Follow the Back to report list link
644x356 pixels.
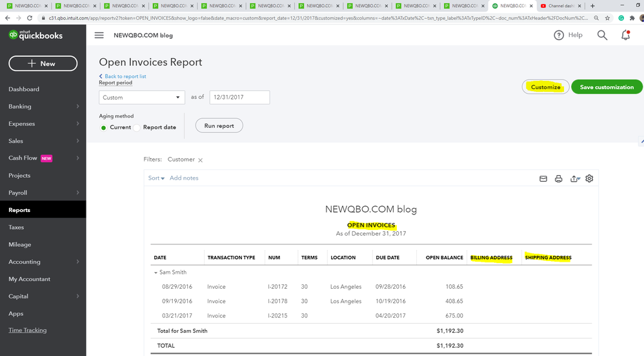(x=125, y=76)
